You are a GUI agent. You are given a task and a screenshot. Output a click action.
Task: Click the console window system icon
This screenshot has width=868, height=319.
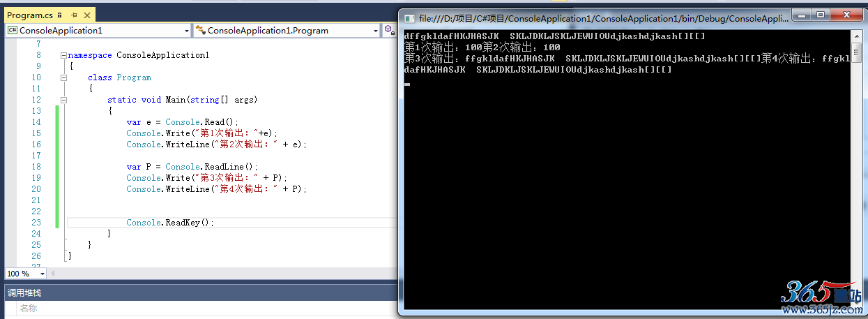pos(409,19)
